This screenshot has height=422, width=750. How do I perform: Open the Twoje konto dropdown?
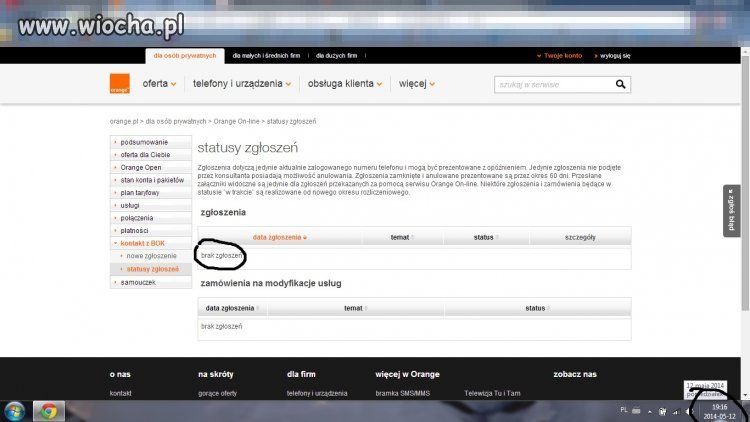coord(559,56)
